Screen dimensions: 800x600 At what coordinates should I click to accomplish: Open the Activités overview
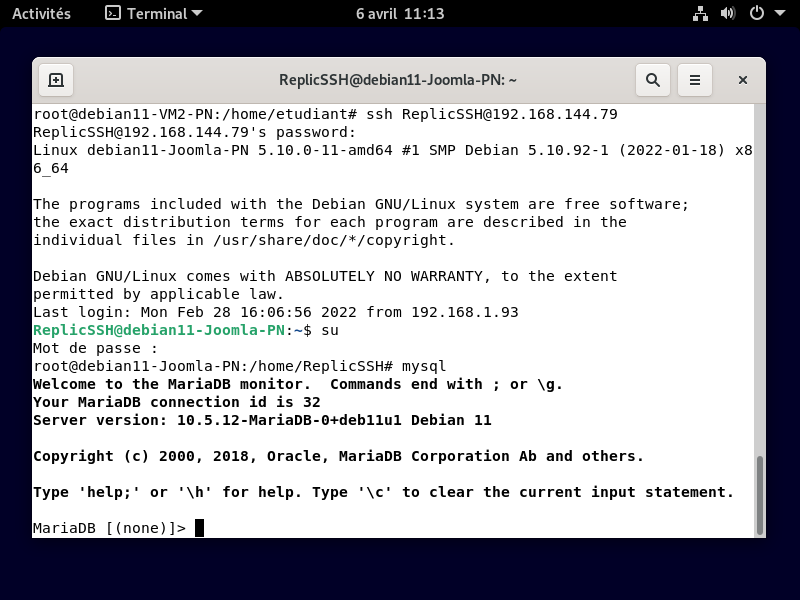41,14
